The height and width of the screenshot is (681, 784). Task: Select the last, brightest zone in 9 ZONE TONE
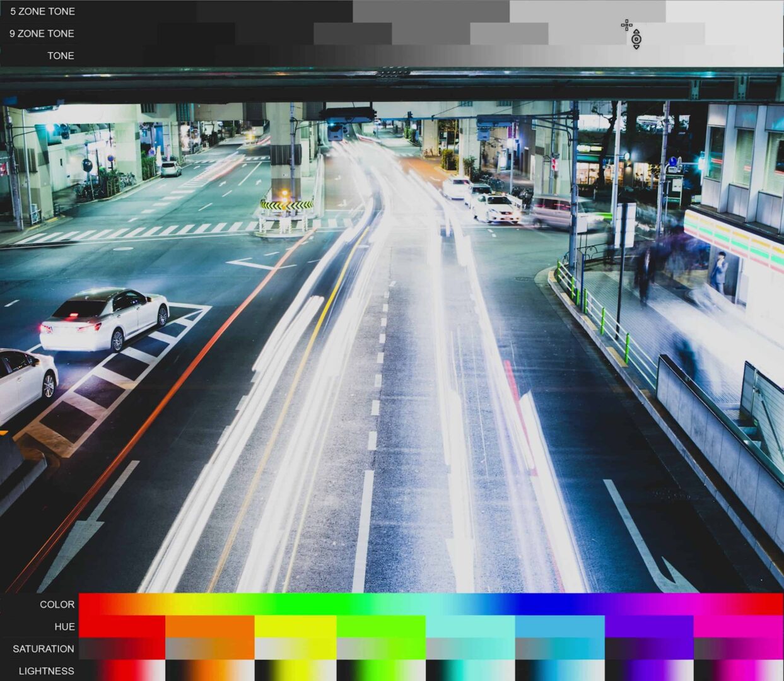coord(744,33)
